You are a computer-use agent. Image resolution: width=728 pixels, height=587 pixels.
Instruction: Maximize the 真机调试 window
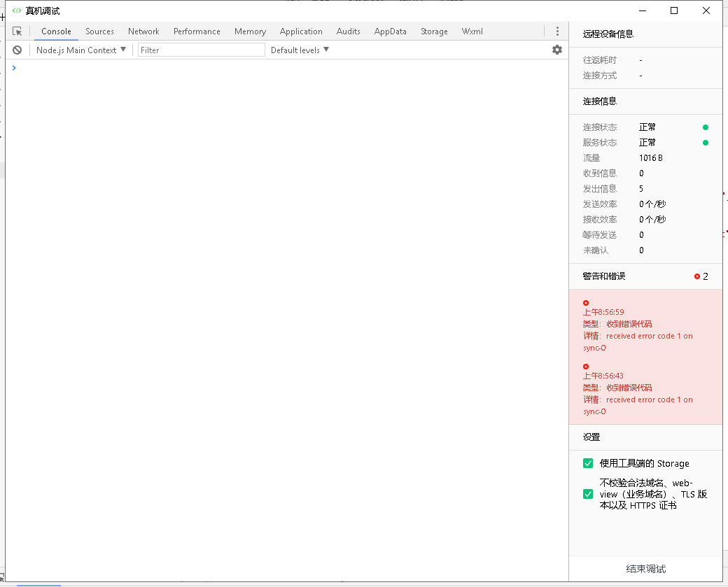click(x=674, y=10)
